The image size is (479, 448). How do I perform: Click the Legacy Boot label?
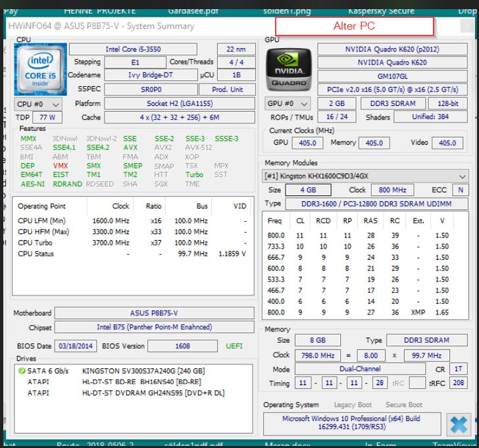pyautogui.click(x=353, y=405)
